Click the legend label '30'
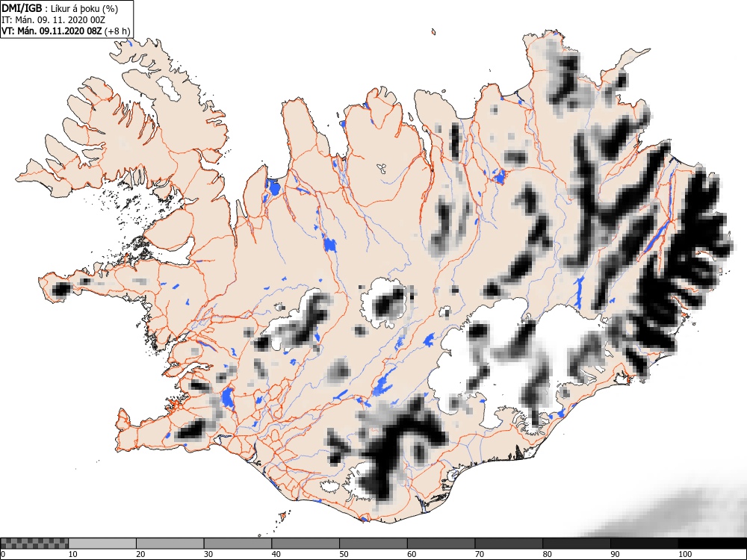This screenshot has width=747, height=560. pos(208,554)
